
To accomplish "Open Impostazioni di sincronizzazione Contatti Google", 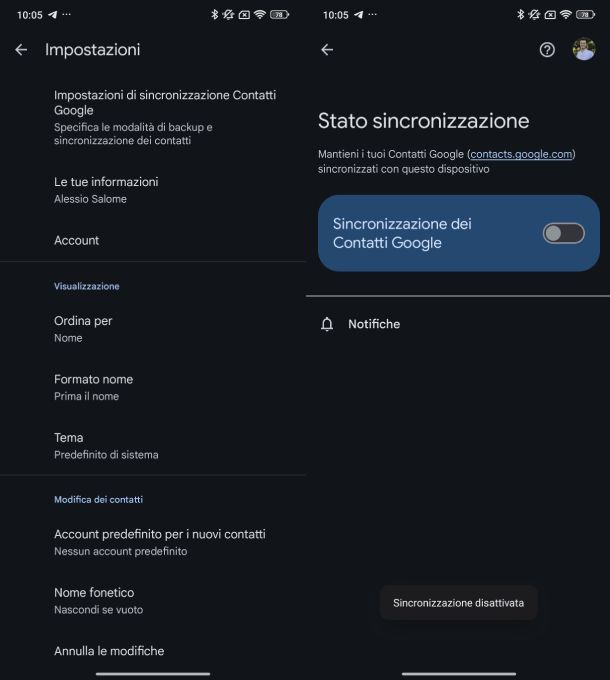I will pyautogui.click(x=165, y=116).
